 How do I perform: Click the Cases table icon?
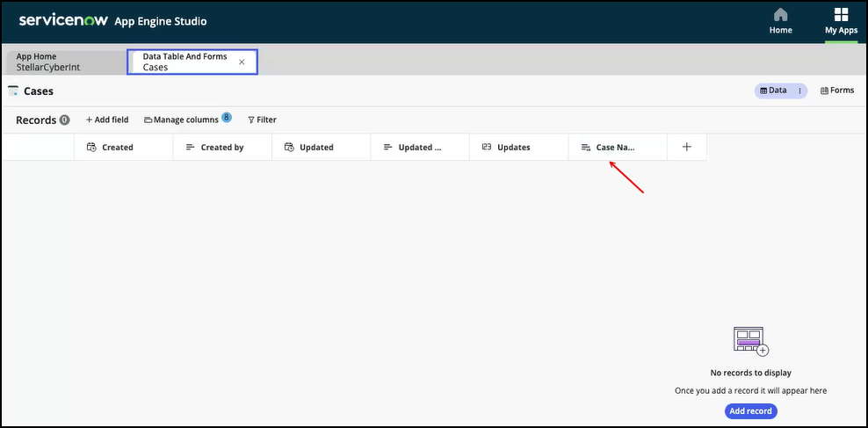(13, 91)
